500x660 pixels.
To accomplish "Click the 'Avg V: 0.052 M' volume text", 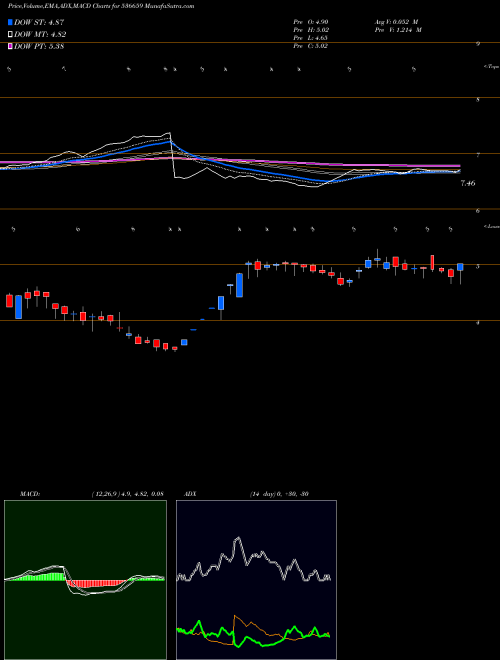I will pyautogui.click(x=397, y=21).
